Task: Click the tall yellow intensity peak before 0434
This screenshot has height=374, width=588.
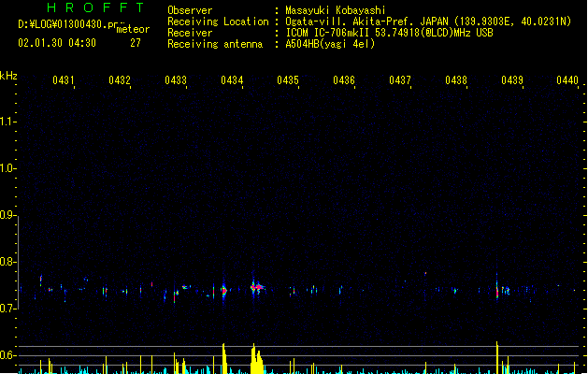Action: click(224, 358)
